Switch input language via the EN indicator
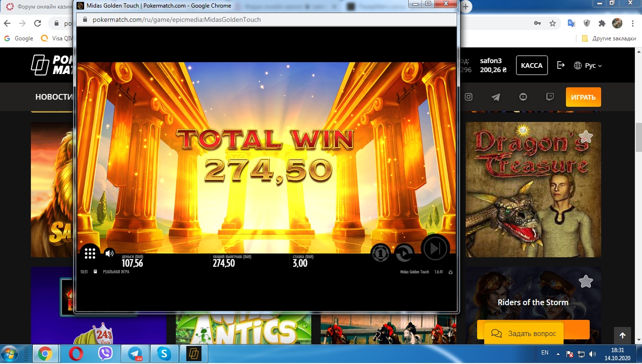Viewport: 642px width, 364px height. pos(545,353)
